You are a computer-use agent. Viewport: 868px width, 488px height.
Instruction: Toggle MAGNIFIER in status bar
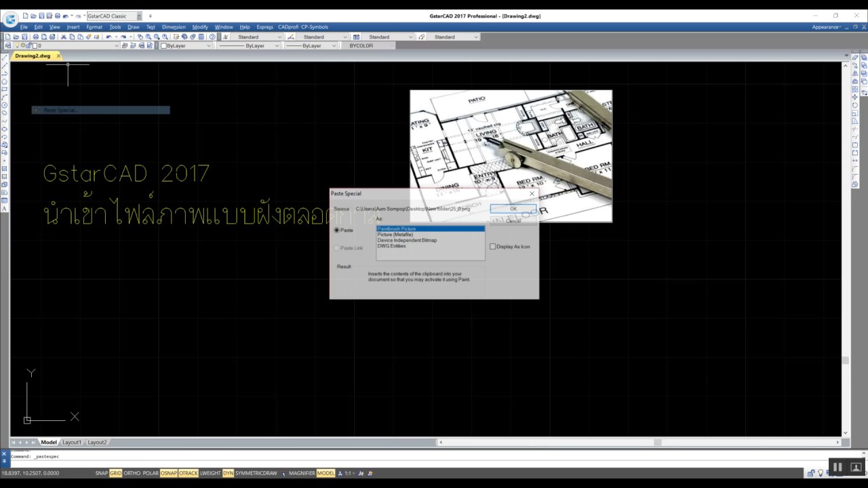click(x=302, y=473)
